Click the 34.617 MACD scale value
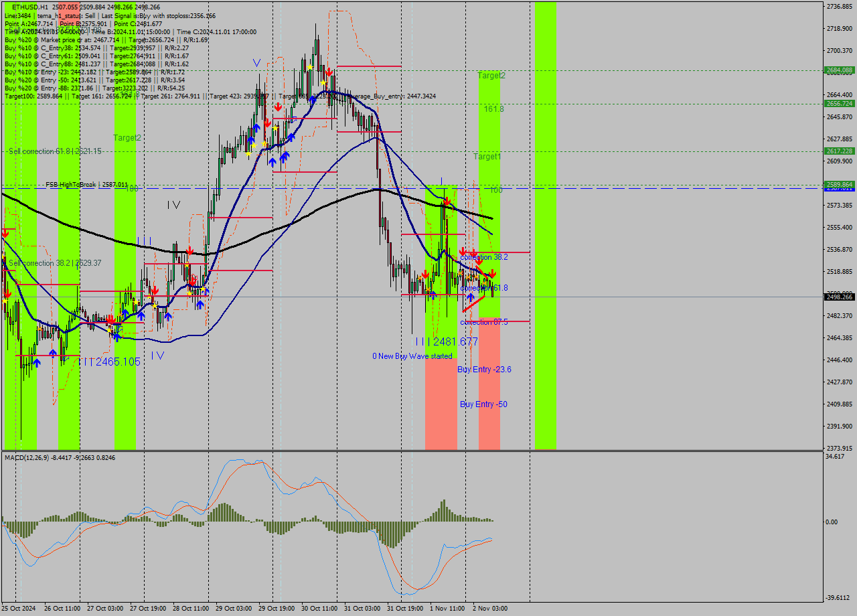This screenshot has width=857, height=616. [x=836, y=456]
